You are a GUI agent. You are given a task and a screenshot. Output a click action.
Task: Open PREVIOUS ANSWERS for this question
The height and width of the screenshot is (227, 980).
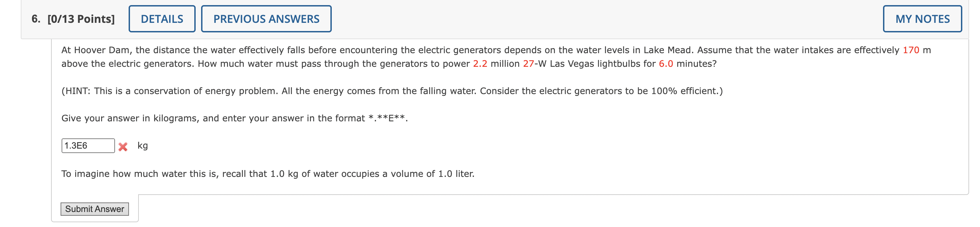(x=266, y=18)
